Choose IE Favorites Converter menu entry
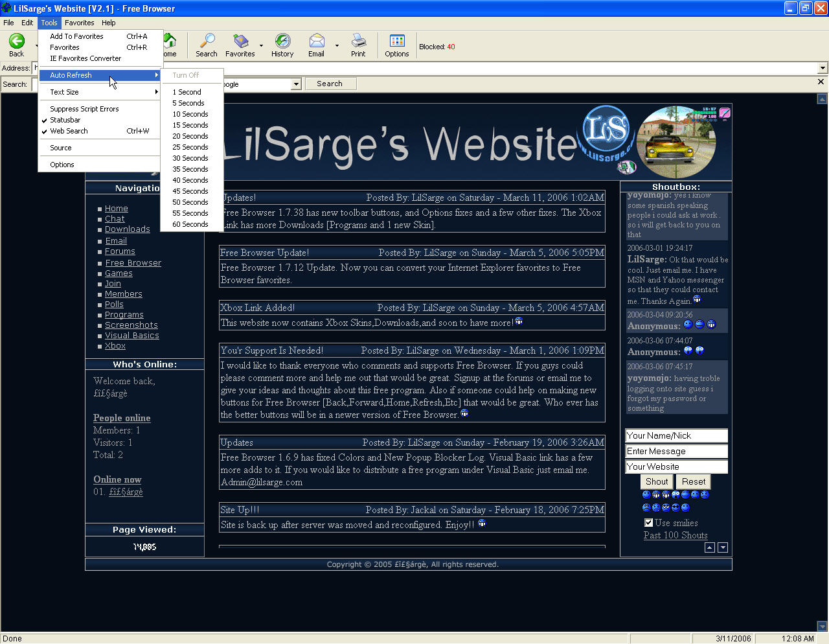Image resolution: width=829 pixels, height=644 pixels. [x=100, y=58]
